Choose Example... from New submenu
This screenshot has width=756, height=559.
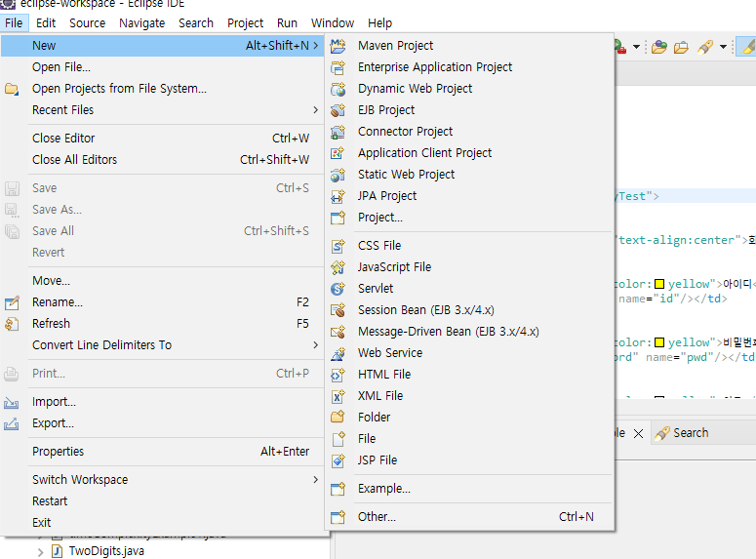tap(469, 489)
